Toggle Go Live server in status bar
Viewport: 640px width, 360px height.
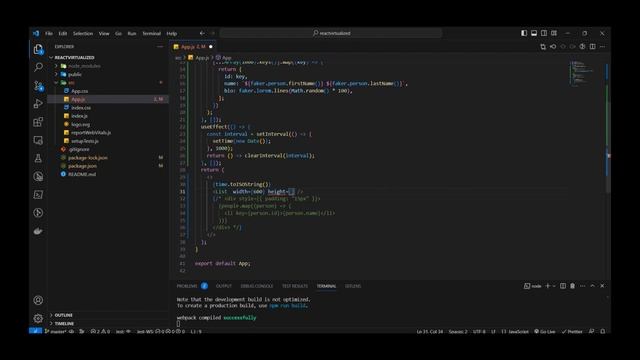tap(544, 331)
